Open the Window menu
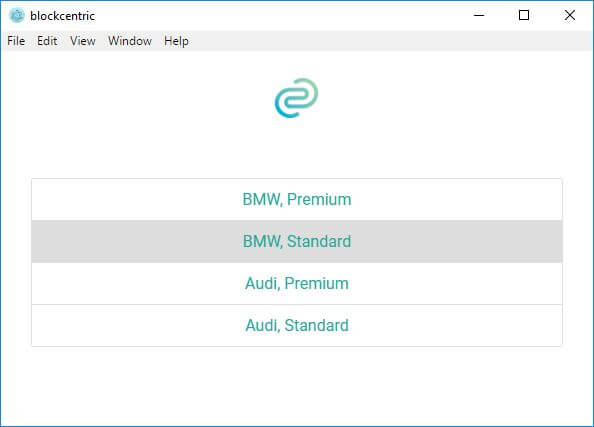 tap(130, 41)
